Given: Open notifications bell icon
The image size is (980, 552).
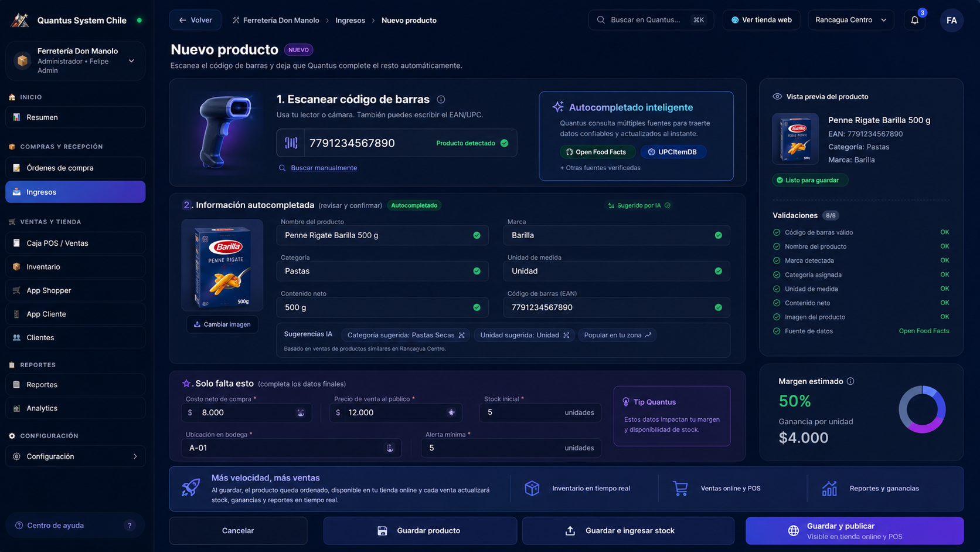Looking at the screenshot, I should (x=914, y=20).
